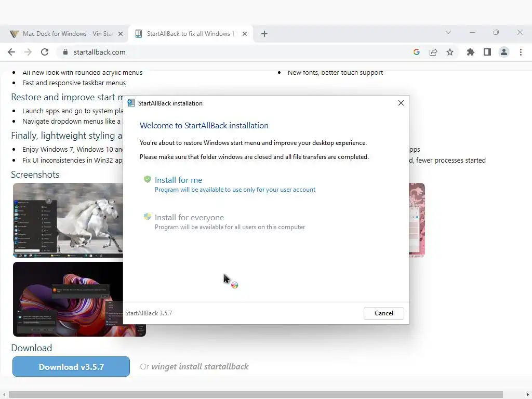
Task: Reload the startallback.com page
Action: 45,52
